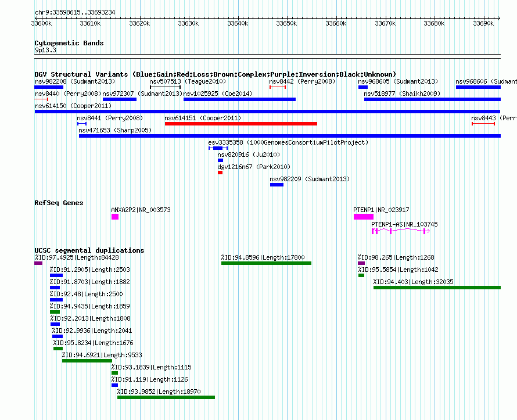Click the RefSeq Genes track title

59,203
